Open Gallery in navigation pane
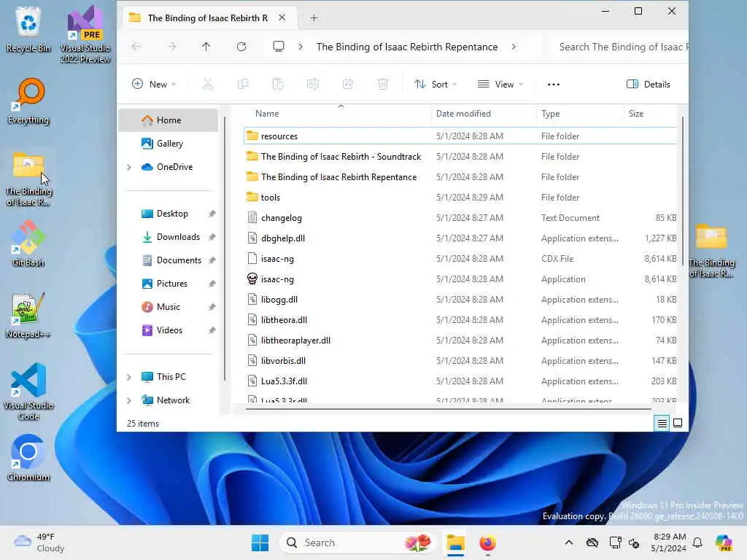Image resolution: width=747 pixels, height=560 pixels. pos(168,144)
